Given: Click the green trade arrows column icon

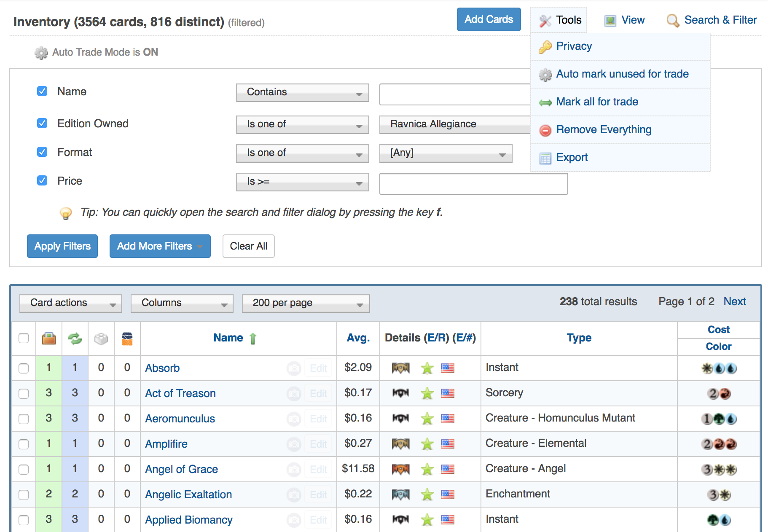Looking at the screenshot, I should 75,339.
